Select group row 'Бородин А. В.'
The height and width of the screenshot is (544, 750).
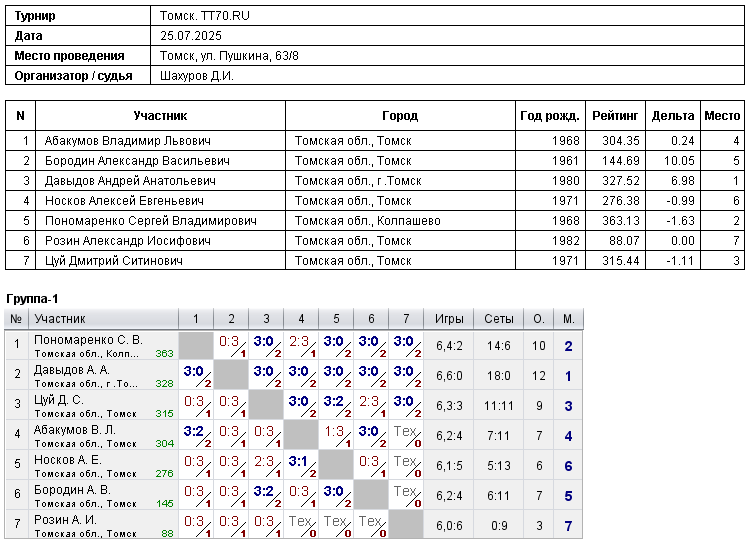click(x=294, y=496)
